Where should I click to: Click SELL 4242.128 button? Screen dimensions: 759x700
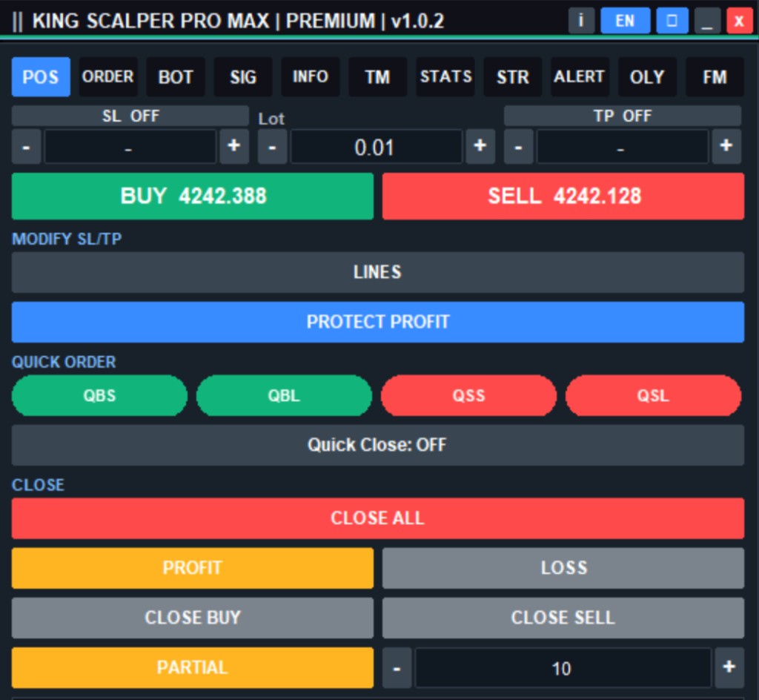click(x=563, y=196)
